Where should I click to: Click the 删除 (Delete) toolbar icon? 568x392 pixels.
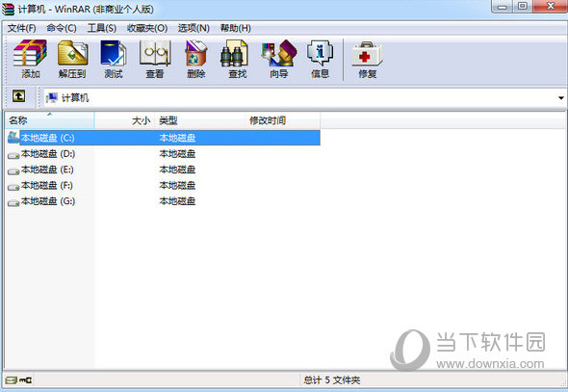coord(196,59)
